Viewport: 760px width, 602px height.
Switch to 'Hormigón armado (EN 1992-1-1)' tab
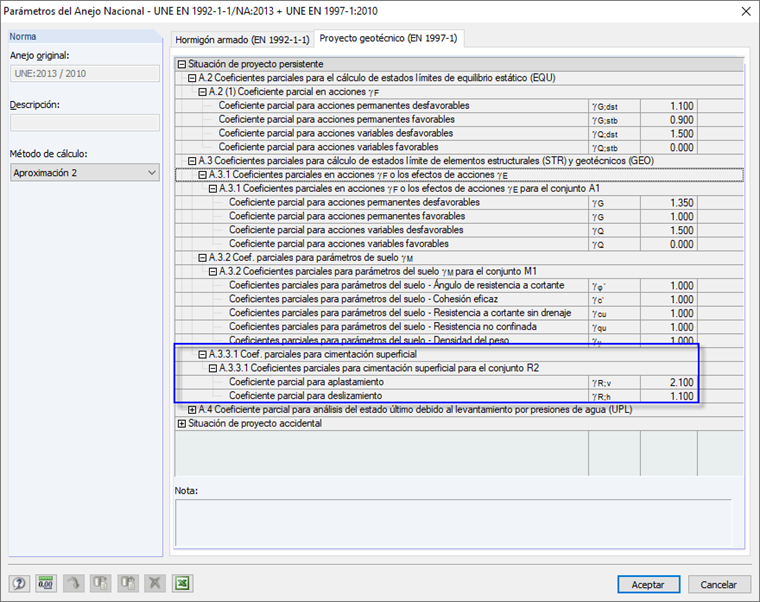[242, 40]
